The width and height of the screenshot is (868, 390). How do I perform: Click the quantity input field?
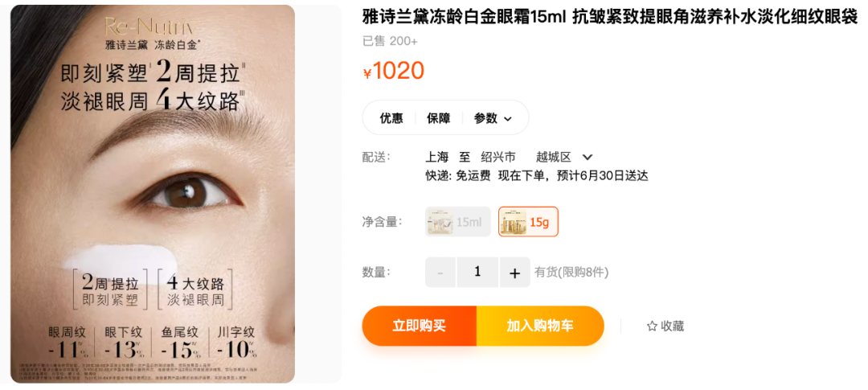[x=477, y=273]
